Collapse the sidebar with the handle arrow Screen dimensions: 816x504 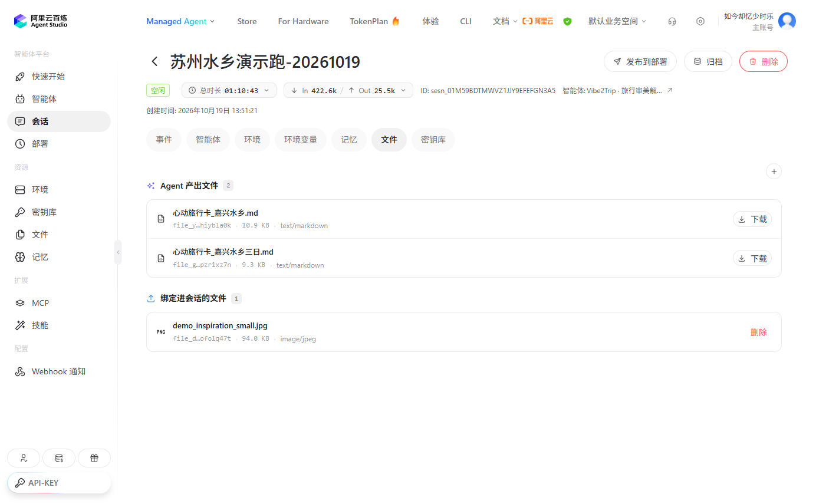click(118, 252)
